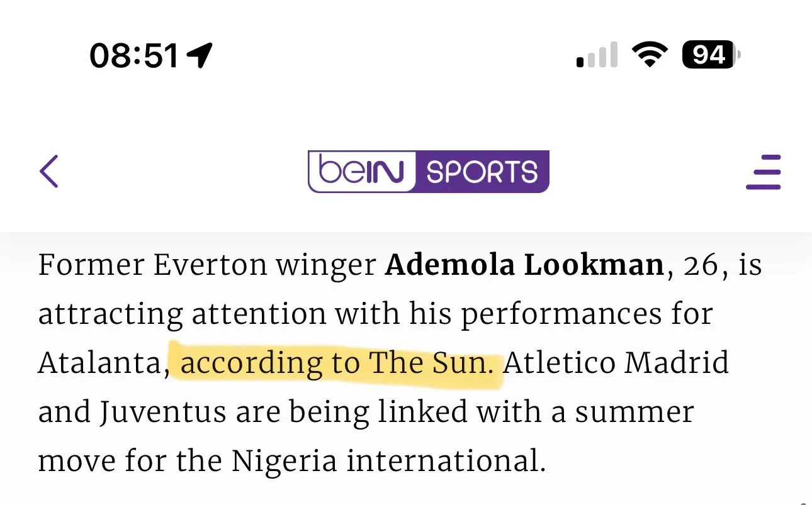Click the 'Nigeria international.' phrase
812x505 pixels.
point(388,462)
